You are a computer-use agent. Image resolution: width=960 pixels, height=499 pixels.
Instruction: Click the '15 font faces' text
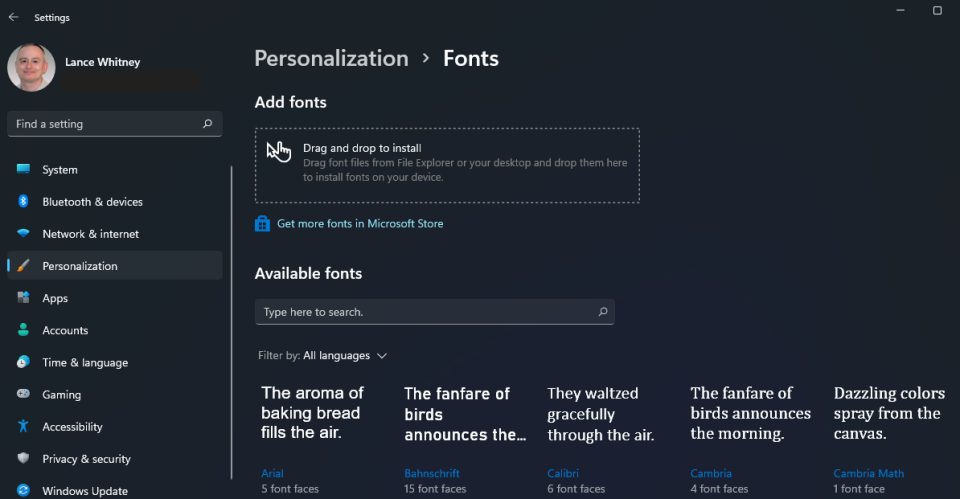[x=435, y=489]
